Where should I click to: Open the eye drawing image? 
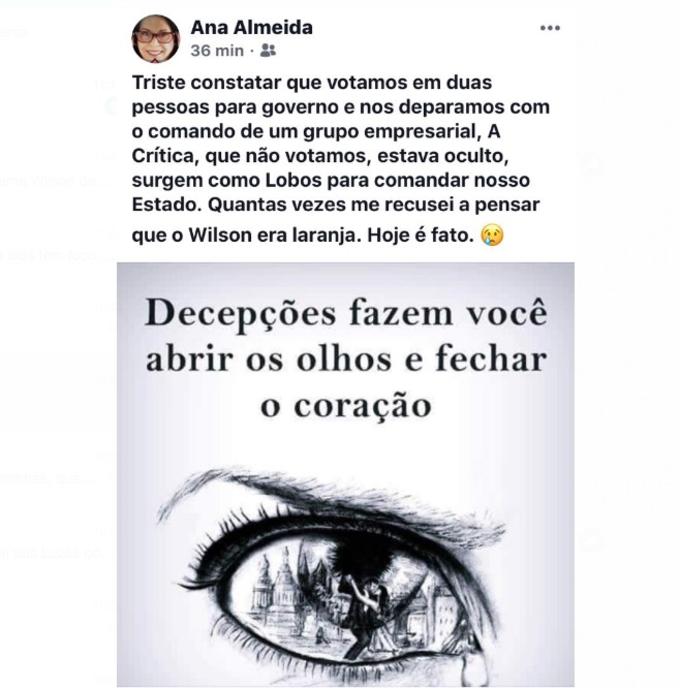coord(346,474)
